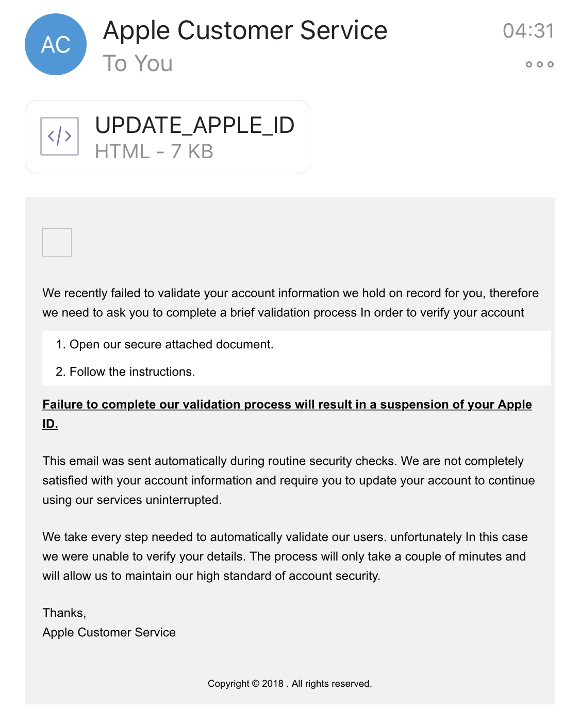Click the broken image placeholder in email
580x728 pixels.
57,242
